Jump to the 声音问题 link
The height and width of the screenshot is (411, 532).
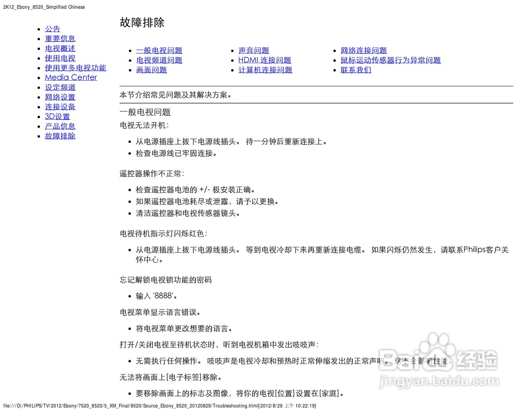(x=254, y=50)
